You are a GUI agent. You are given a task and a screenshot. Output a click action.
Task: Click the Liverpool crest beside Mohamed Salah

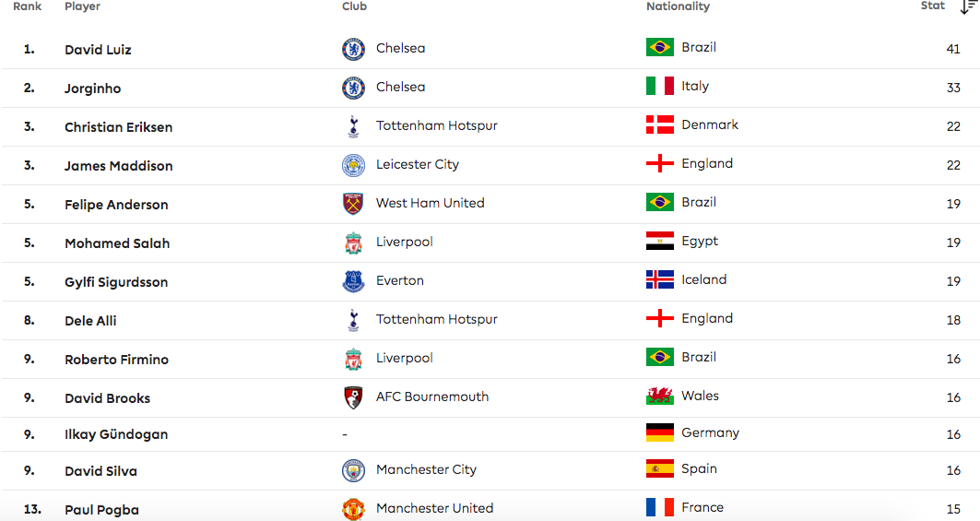(x=353, y=243)
